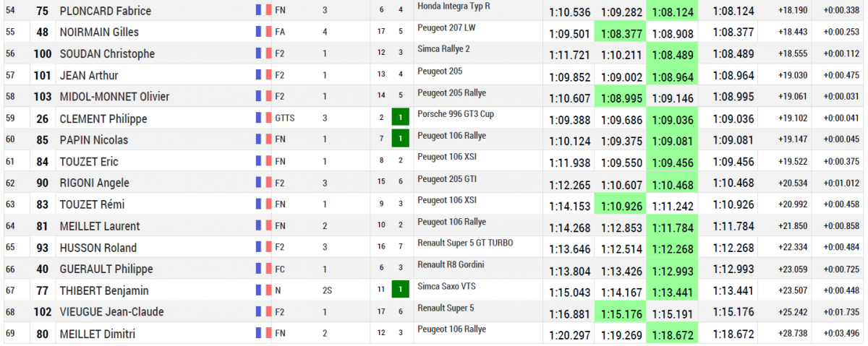Screen dimensions: 868x346
Task: Open driver PLONCARD Fabrice
Action: pyautogui.click(x=106, y=11)
